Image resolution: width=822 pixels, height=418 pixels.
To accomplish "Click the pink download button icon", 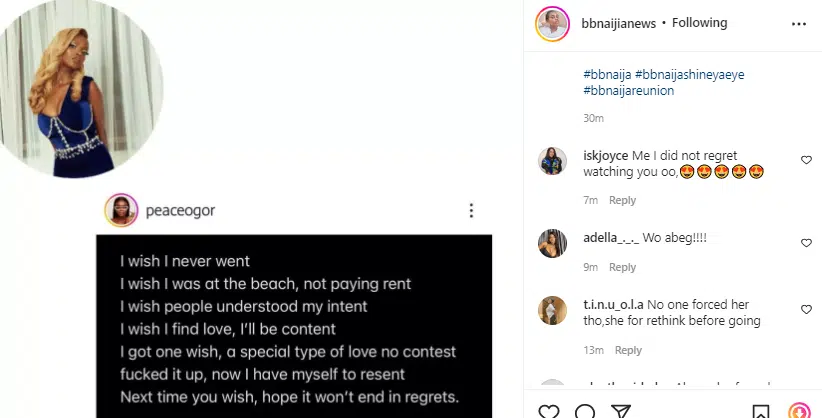I will [799, 412].
